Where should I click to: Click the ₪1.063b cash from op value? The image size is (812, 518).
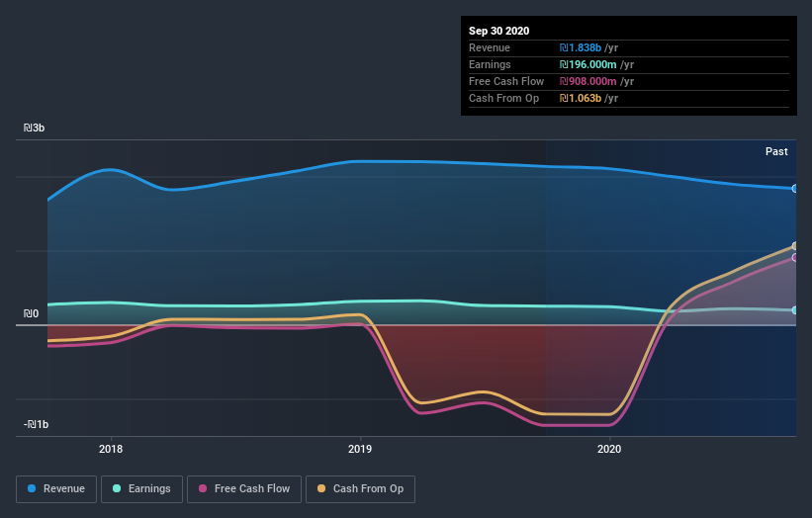coord(581,98)
